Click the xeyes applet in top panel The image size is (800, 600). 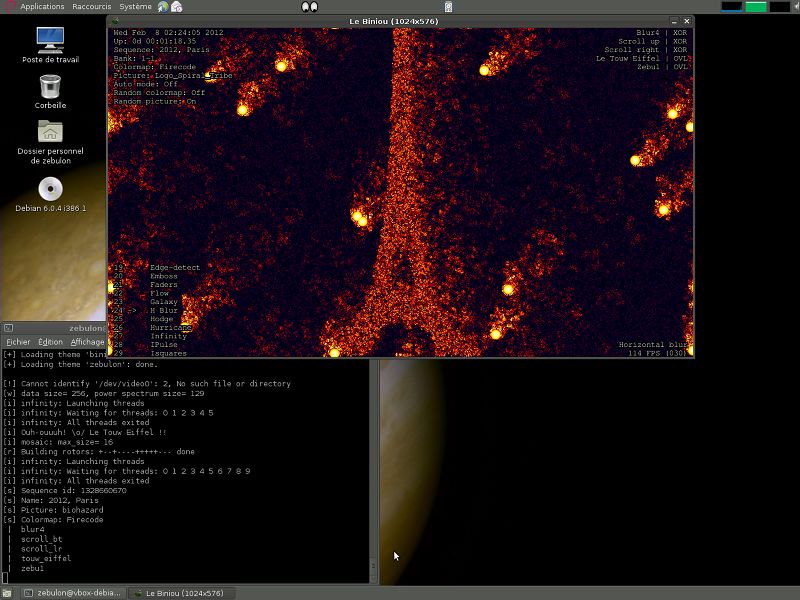pyautogui.click(x=310, y=7)
